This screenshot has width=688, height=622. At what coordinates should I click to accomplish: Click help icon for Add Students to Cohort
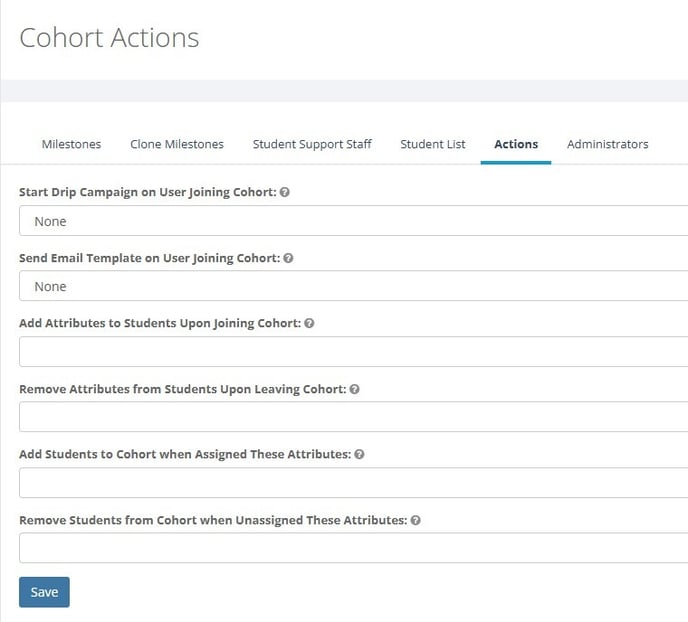pyautogui.click(x=359, y=454)
